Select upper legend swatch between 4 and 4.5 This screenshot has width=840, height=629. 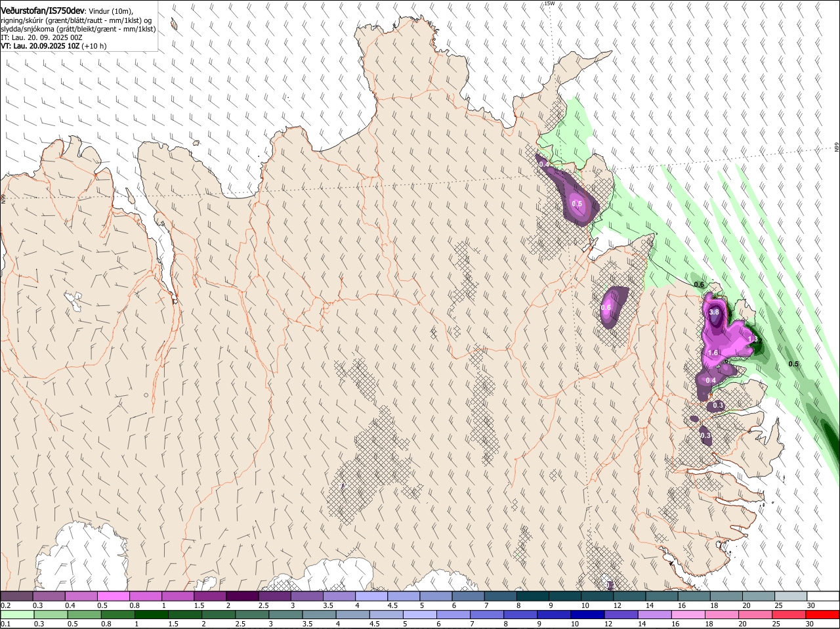click(x=371, y=596)
